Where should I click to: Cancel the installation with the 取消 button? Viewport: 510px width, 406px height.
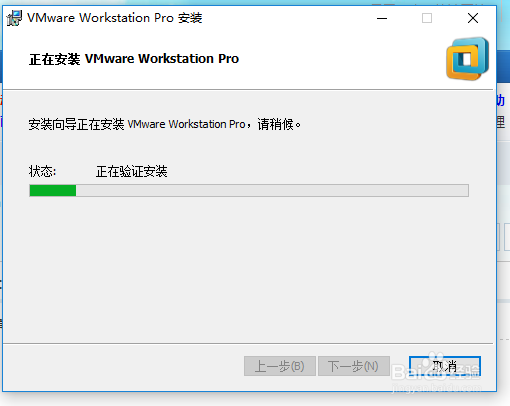tap(445, 366)
